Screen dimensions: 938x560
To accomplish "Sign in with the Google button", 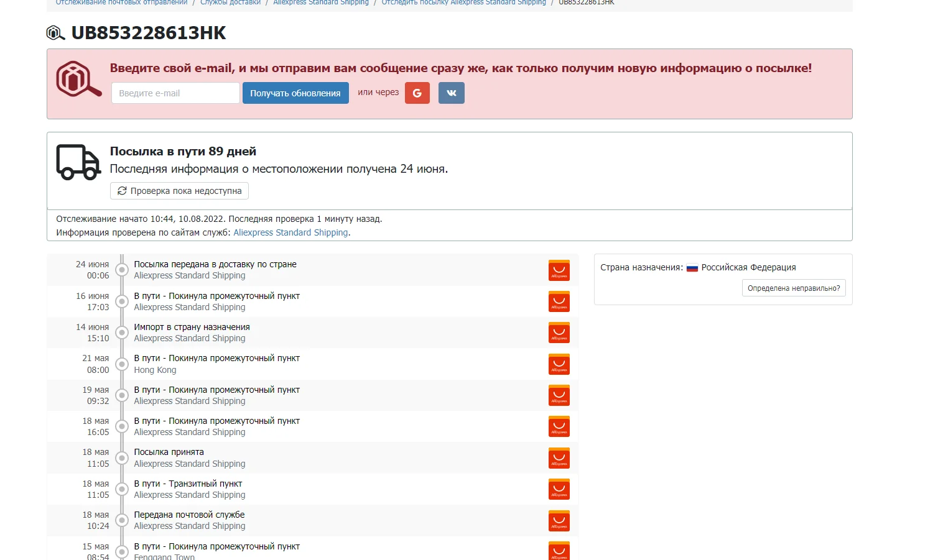I will click(417, 93).
